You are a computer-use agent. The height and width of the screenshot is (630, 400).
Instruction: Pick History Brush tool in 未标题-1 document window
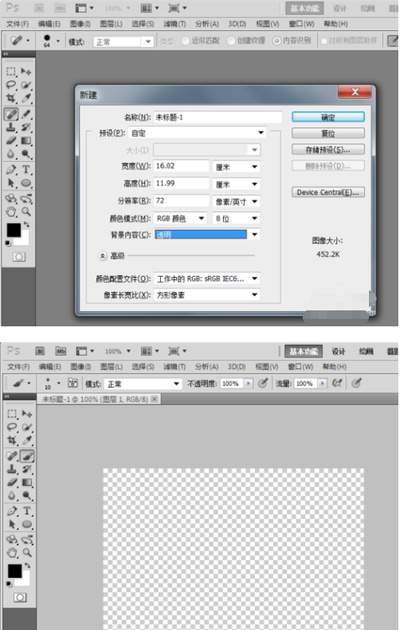(27, 469)
